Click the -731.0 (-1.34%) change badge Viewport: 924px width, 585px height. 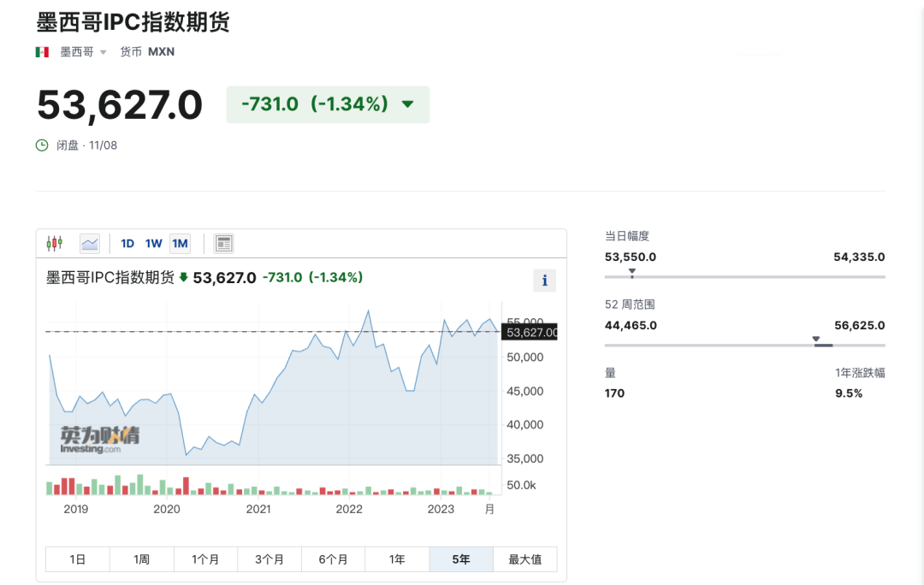pyautogui.click(x=328, y=104)
